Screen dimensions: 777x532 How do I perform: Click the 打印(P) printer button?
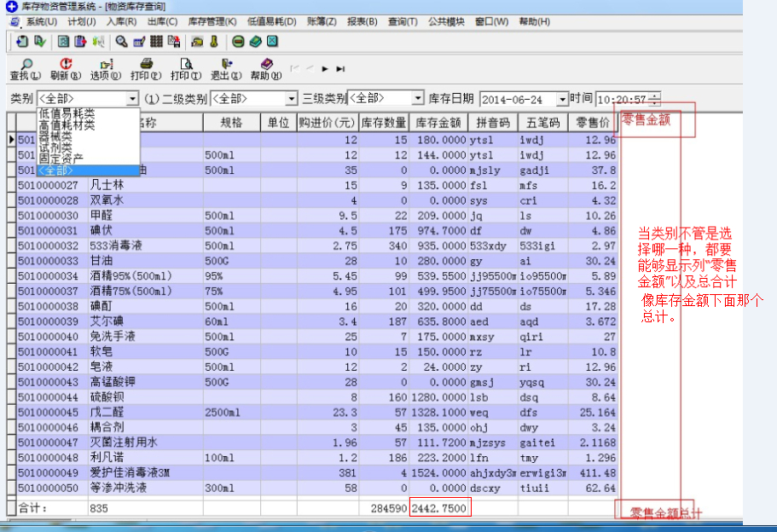point(146,69)
